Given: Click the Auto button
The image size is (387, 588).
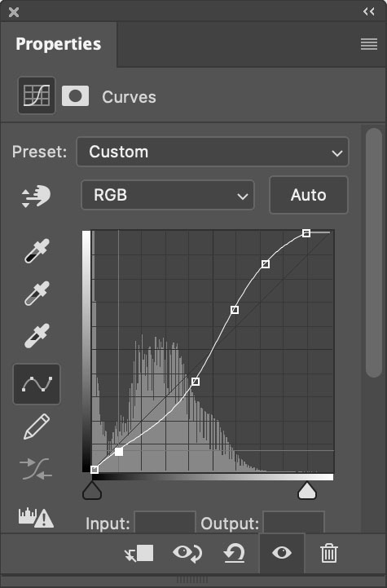Looking at the screenshot, I should (309, 195).
